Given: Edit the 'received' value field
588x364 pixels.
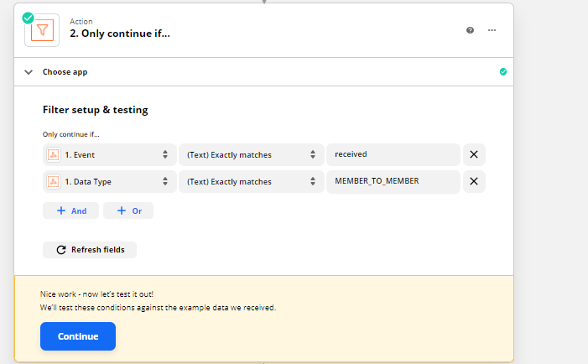Looking at the screenshot, I should [x=393, y=154].
